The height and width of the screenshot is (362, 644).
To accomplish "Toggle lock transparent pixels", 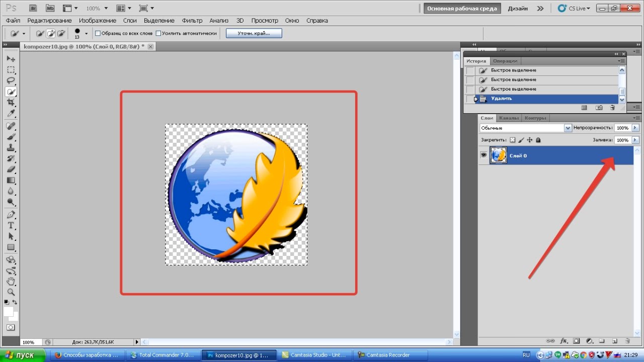I will click(x=513, y=140).
